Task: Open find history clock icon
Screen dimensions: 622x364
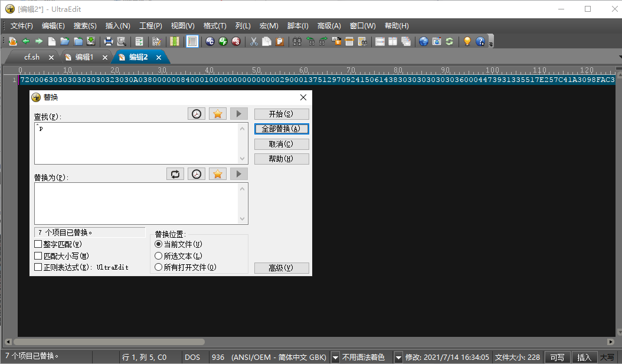Action: 197,114
